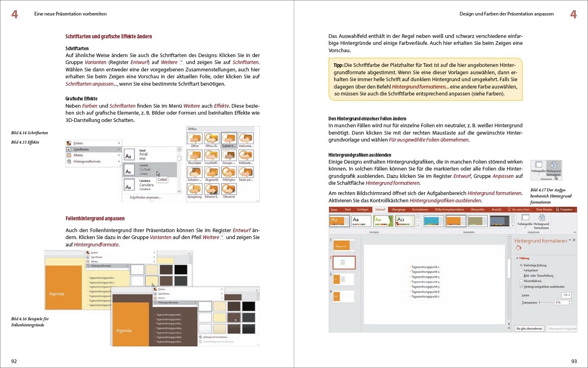
Task: Select the Milchglas effect icon
Action: coord(229,174)
